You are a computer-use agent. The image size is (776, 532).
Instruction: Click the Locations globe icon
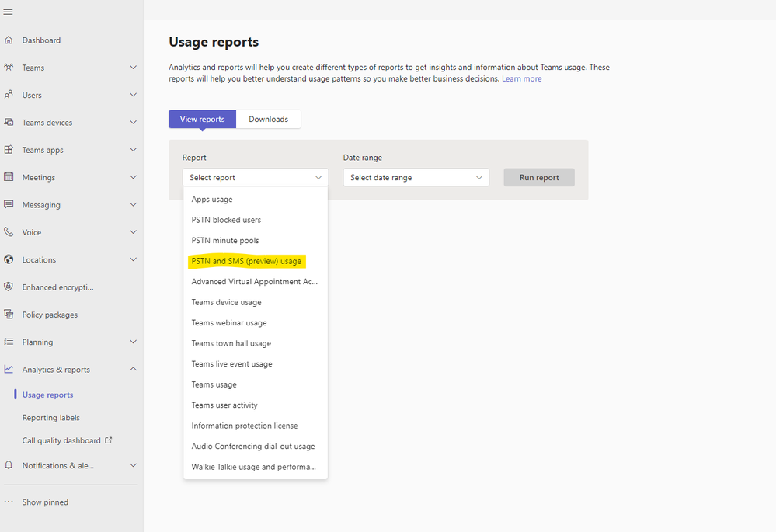(x=9, y=259)
